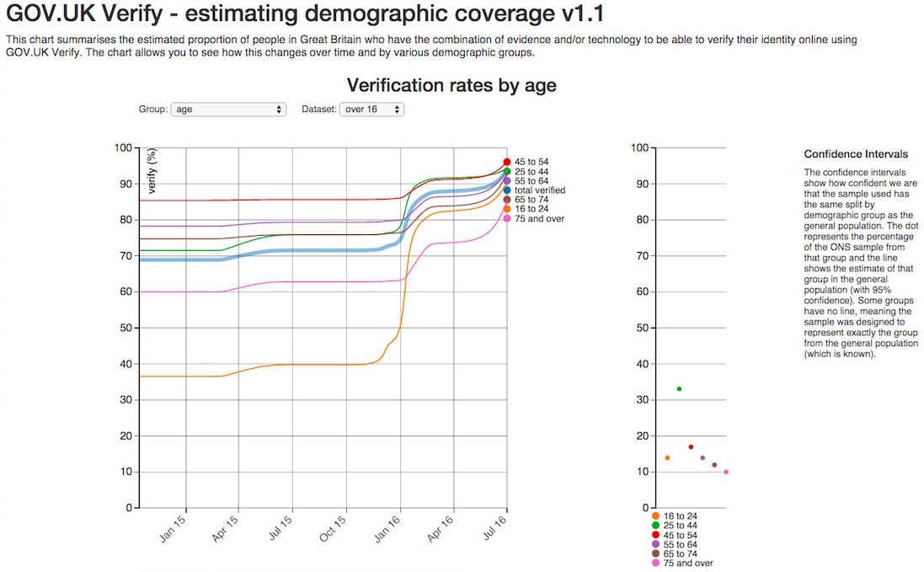The width and height of the screenshot is (924, 572).
Task: Click the 'verify (%)' y-axis title
Action: tap(152, 171)
